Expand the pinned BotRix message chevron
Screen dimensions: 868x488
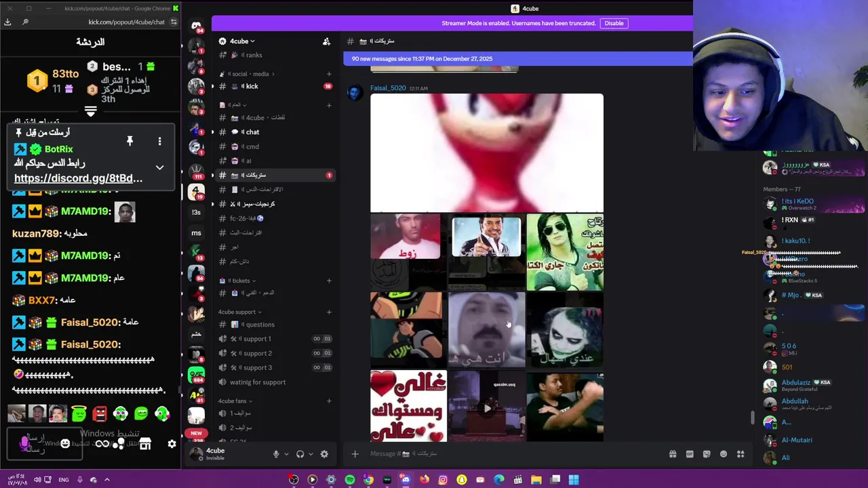pyautogui.click(x=159, y=167)
